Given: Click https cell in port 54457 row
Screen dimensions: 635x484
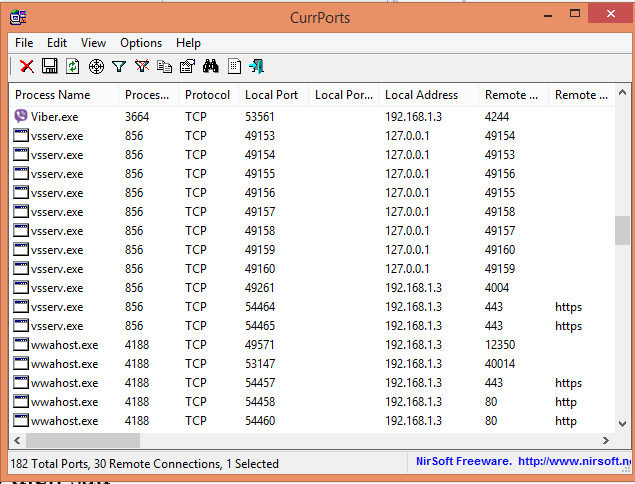Looking at the screenshot, I should coord(568,383).
